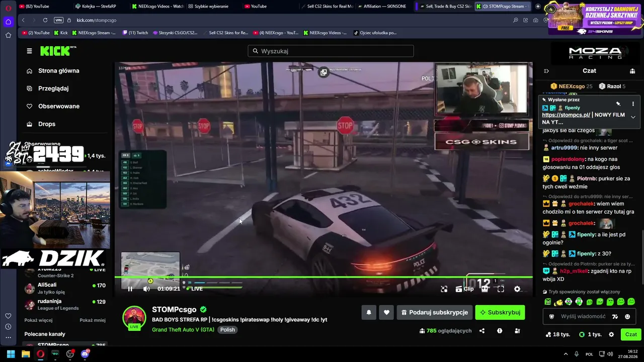Show fewer channels with Pokaż mniej
Viewport: 644px width, 362px height.
click(x=93, y=320)
